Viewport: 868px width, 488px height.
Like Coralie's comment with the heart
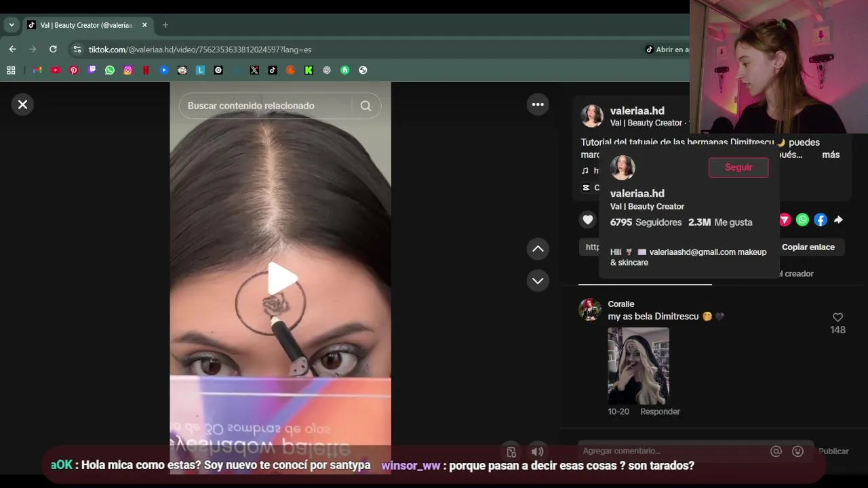pos(837,317)
